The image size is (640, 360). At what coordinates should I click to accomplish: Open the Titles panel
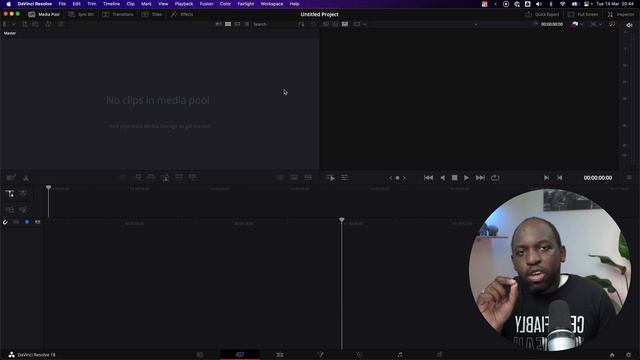tap(152, 14)
